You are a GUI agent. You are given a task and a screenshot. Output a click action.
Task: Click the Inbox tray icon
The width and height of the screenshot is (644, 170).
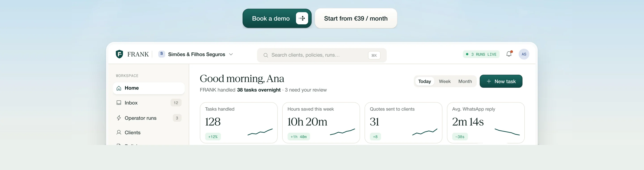tap(119, 103)
